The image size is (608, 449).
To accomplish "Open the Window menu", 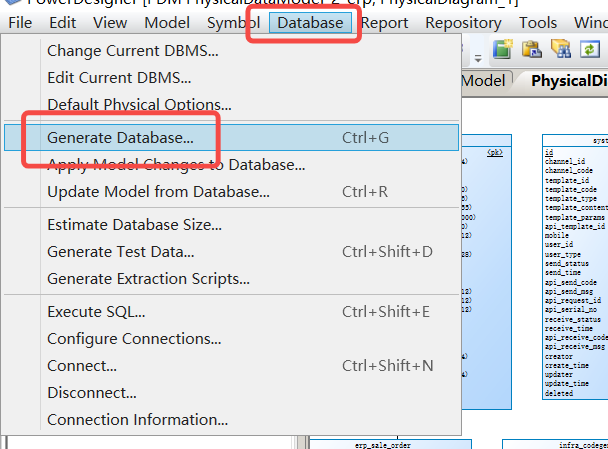I will (x=591, y=23).
